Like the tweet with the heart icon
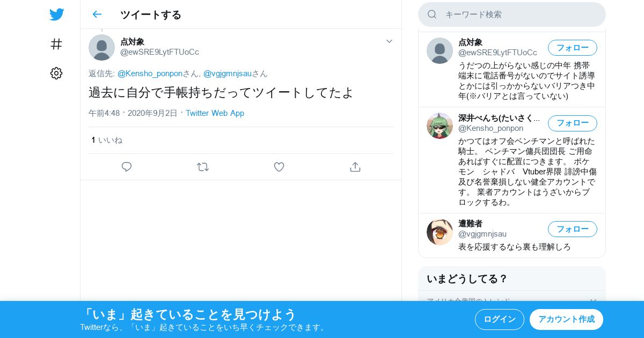The image size is (644, 338). (x=279, y=167)
